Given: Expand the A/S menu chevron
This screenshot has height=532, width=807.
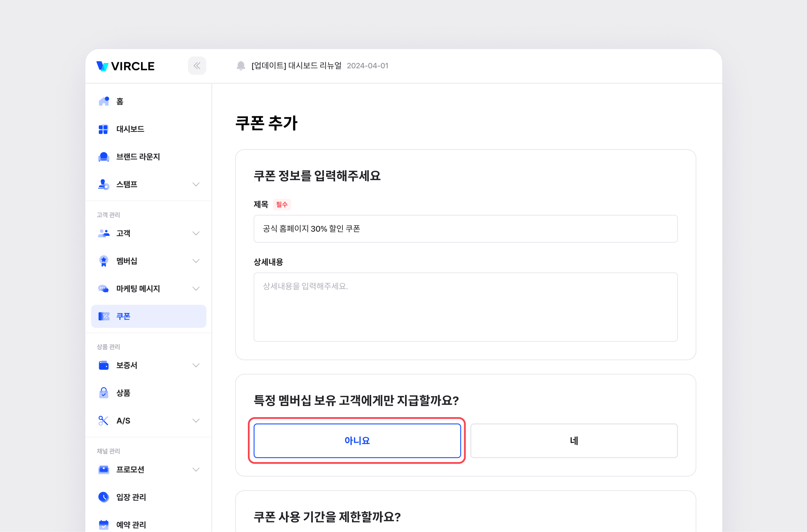Looking at the screenshot, I should tap(196, 421).
